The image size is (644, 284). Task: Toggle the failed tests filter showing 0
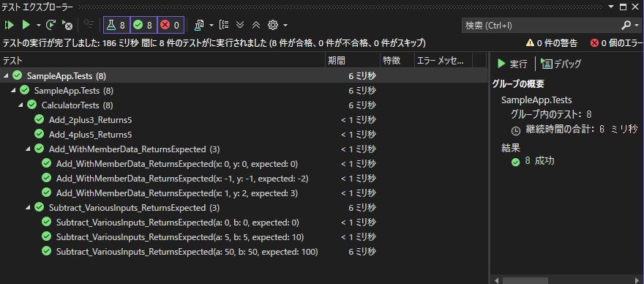tap(171, 25)
